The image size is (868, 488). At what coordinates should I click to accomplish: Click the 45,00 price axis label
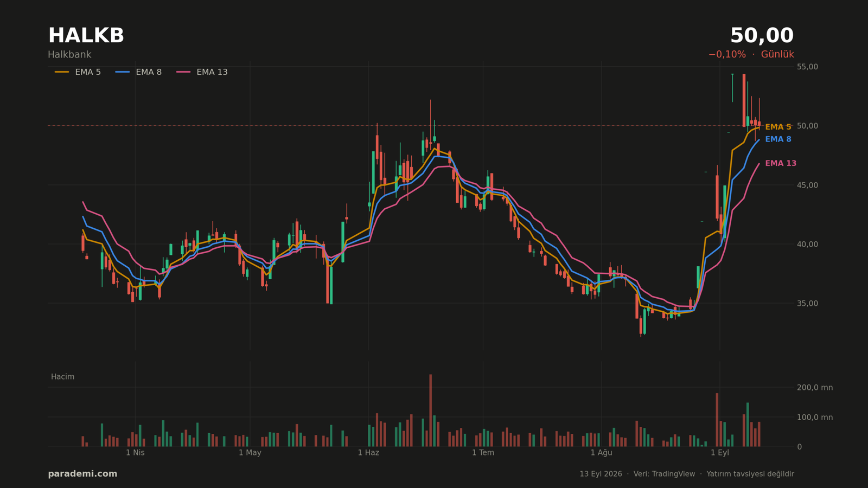[807, 185]
